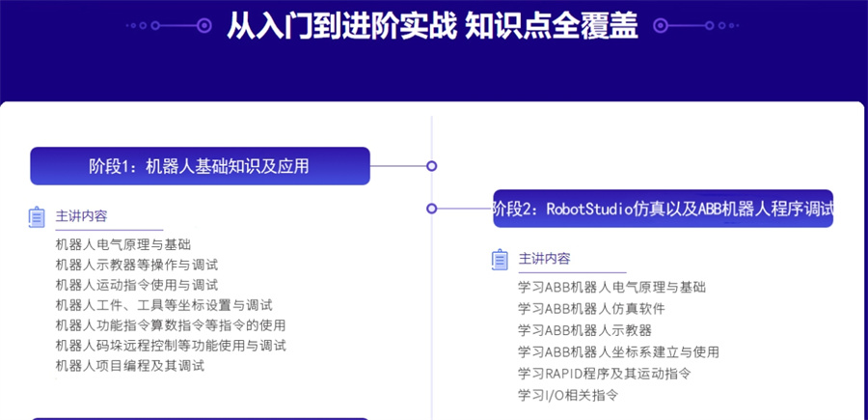Select the line 学习ABB机器人示教器

[584, 330]
